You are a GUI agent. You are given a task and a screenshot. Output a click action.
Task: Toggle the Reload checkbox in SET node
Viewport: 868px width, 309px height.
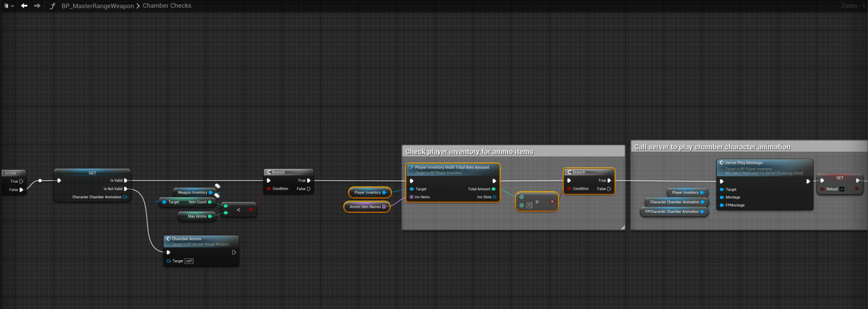(x=842, y=189)
